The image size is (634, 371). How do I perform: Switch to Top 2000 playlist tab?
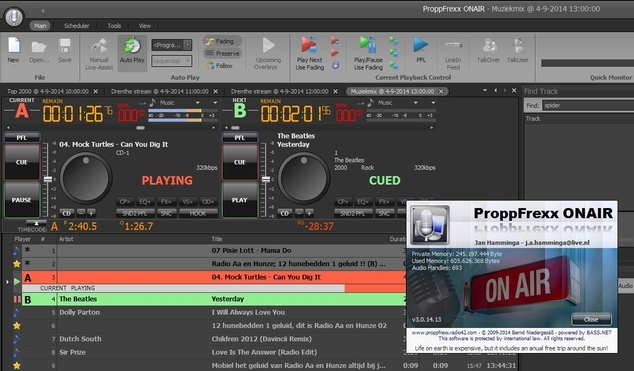click(48, 91)
